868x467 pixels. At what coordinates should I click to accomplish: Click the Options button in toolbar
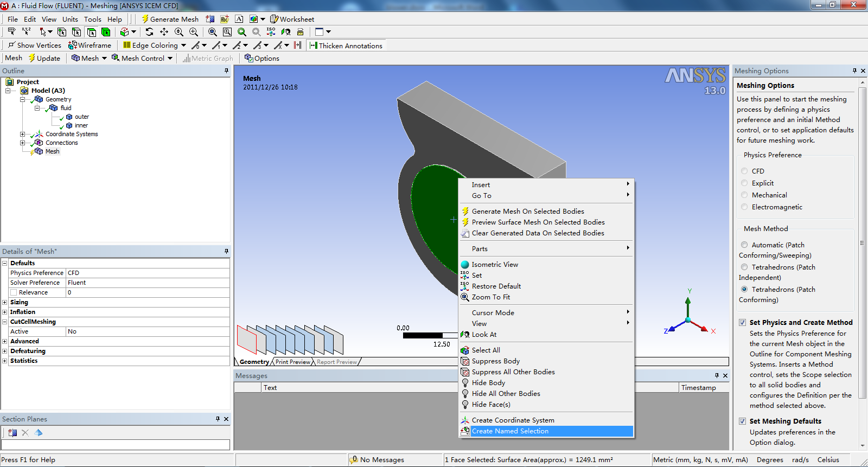(x=262, y=58)
